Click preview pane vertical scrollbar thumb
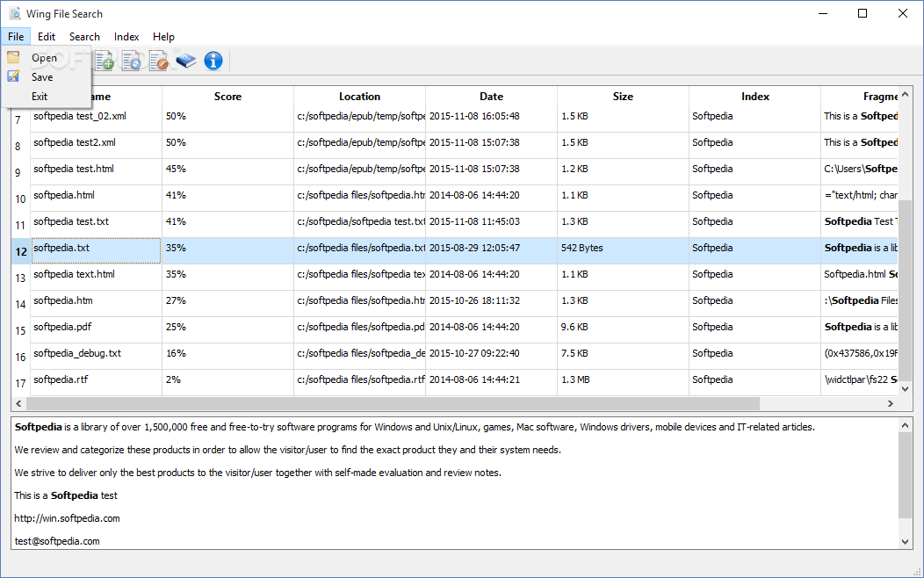 (906, 475)
